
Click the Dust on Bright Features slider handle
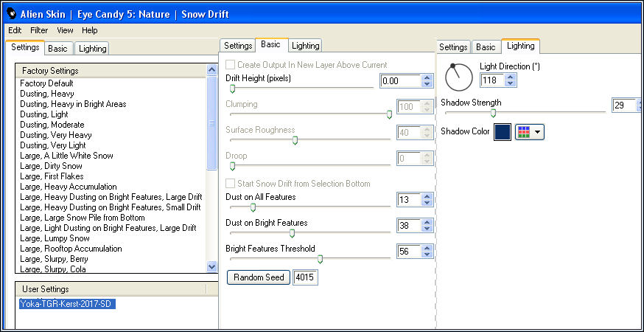click(x=292, y=234)
